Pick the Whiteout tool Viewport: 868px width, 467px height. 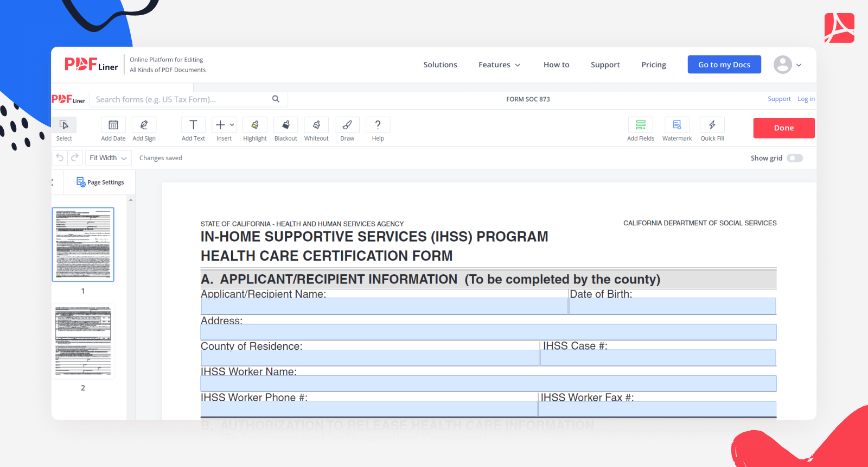coord(316,125)
